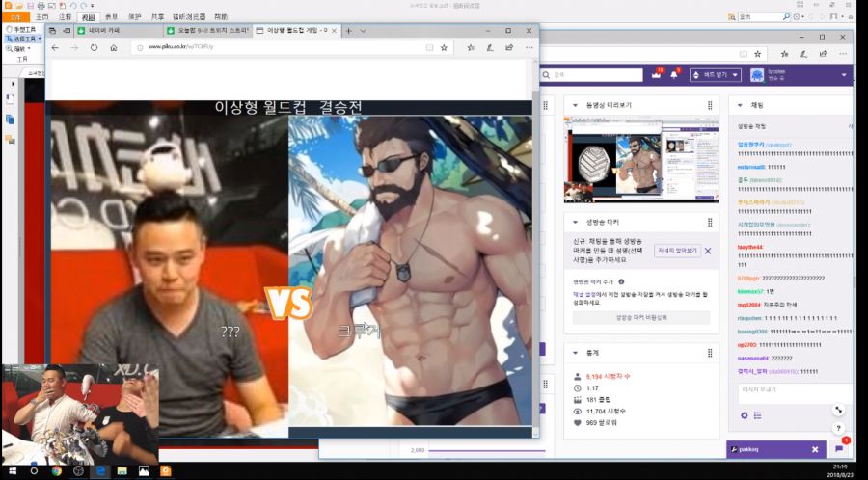The height and width of the screenshot is (480, 868).
Task: Click the Twitch search field
Action: (591, 74)
